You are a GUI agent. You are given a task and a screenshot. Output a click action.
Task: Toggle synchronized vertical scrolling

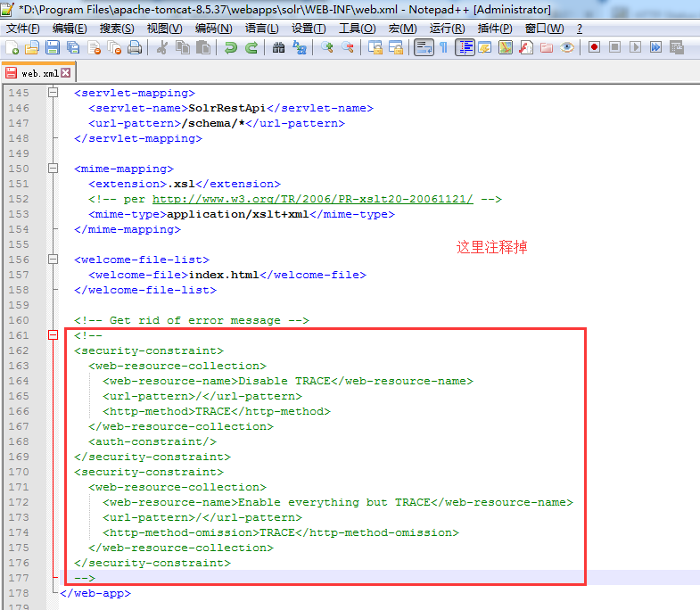click(x=375, y=47)
